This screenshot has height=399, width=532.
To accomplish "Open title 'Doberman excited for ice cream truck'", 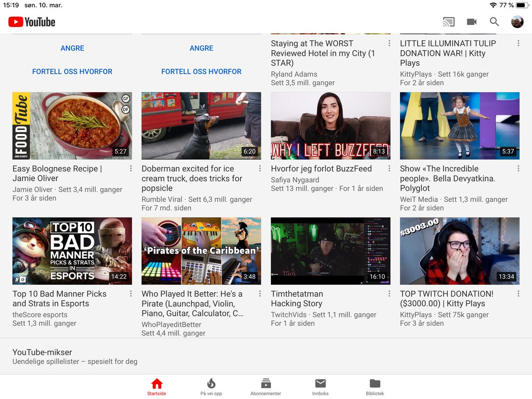I will pyautogui.click(x=192, y=178).
